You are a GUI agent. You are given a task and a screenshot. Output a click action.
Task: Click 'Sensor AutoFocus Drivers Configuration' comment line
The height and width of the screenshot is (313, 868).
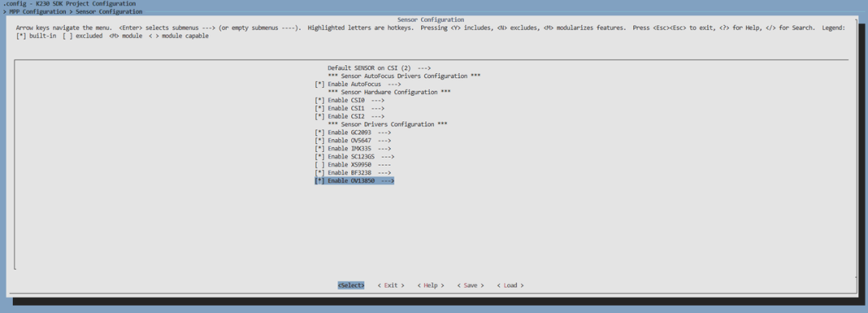tap(404, 76)
